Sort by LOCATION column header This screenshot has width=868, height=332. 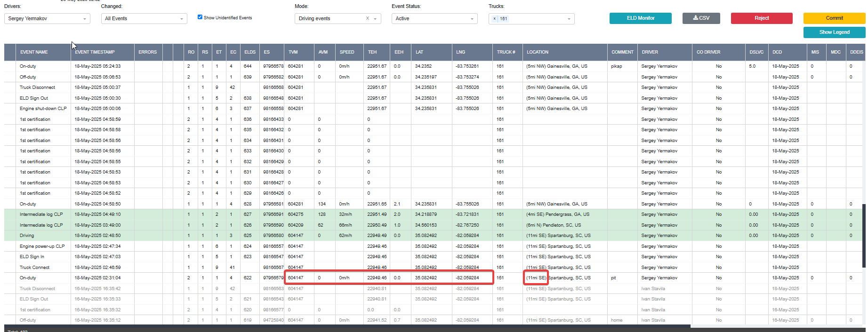pos(538,52)
